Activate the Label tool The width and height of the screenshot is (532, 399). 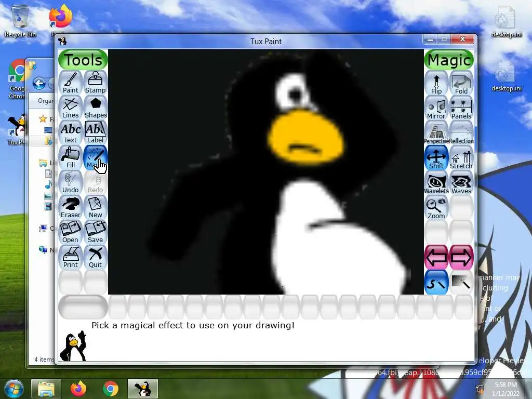96,132
